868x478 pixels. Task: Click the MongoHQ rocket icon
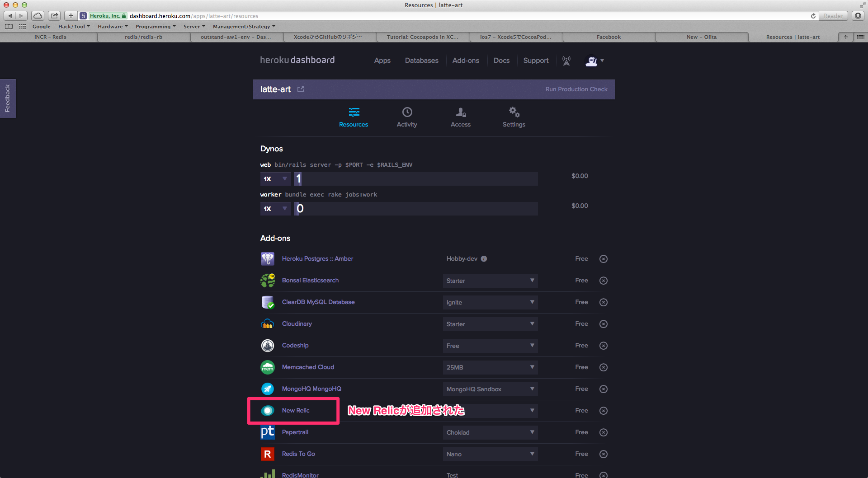point(268,389)
